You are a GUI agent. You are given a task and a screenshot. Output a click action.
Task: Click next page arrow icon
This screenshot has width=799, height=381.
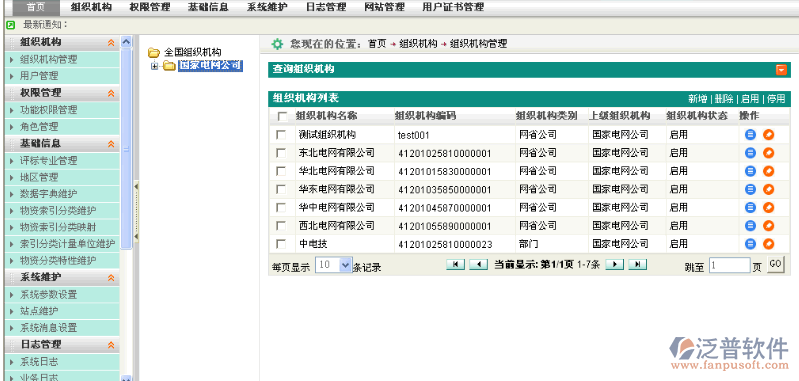tap(615, 264)
